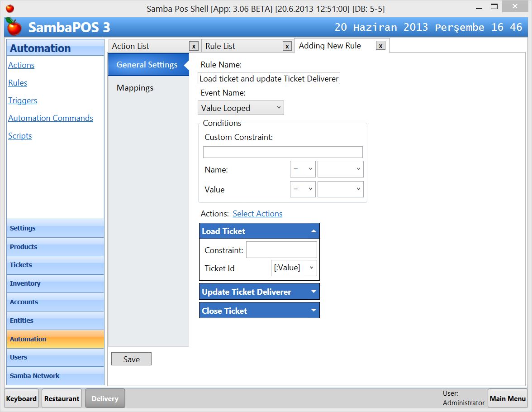The width and height of the screenshot is (532, 412).
Task: Expand the Close Ticket action
Action: [313, 310]
